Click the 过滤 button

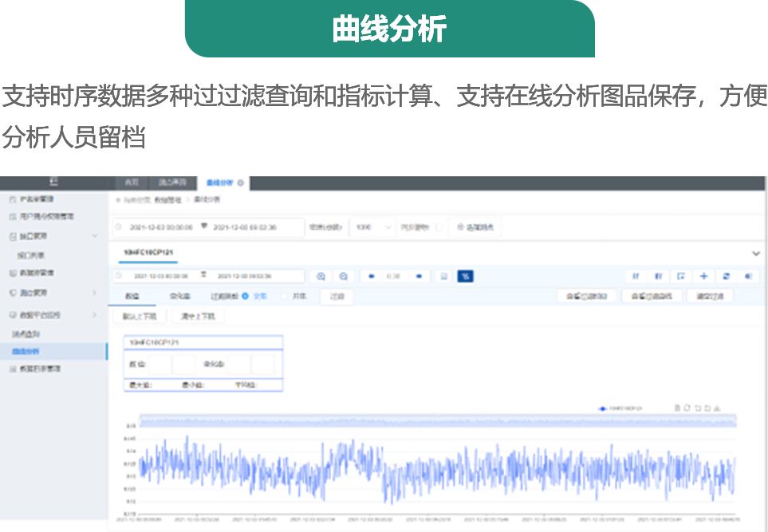(x=337, y=296)
